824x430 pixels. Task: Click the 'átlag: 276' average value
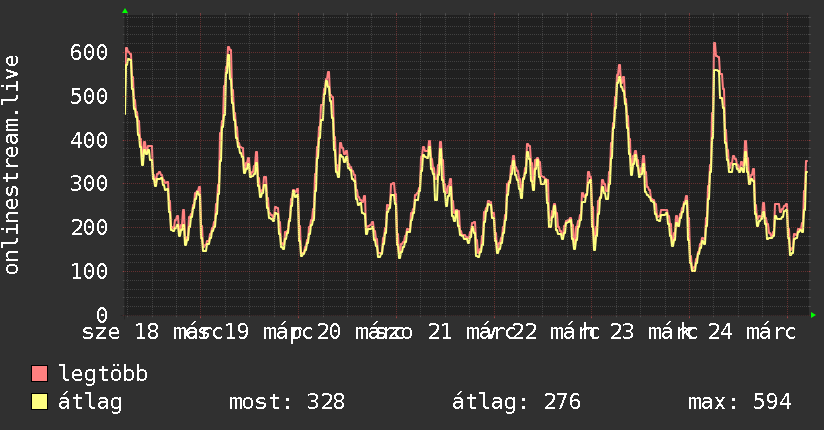point(517,402)
